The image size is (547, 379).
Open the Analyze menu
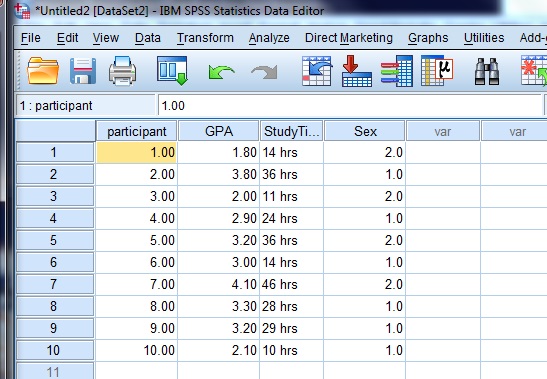[x=269, y=38]
